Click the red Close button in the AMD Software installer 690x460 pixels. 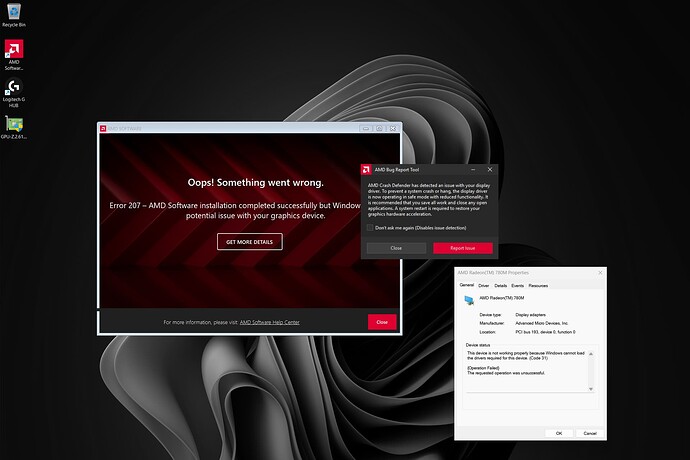tap(382, 322)
